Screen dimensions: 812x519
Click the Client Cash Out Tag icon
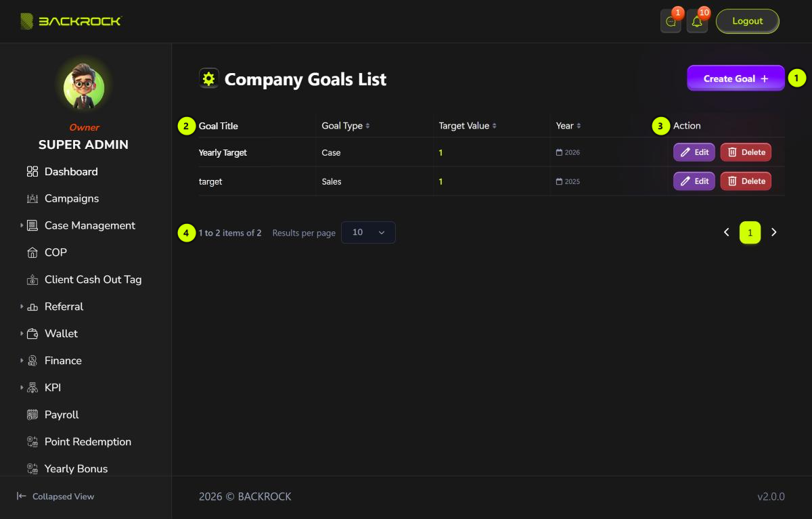pyautogui.click(x=32, y=280)
